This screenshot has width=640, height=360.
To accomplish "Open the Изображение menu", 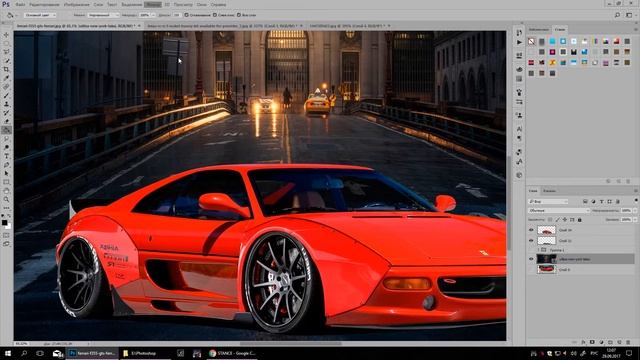I will click(x=76, y=4).
